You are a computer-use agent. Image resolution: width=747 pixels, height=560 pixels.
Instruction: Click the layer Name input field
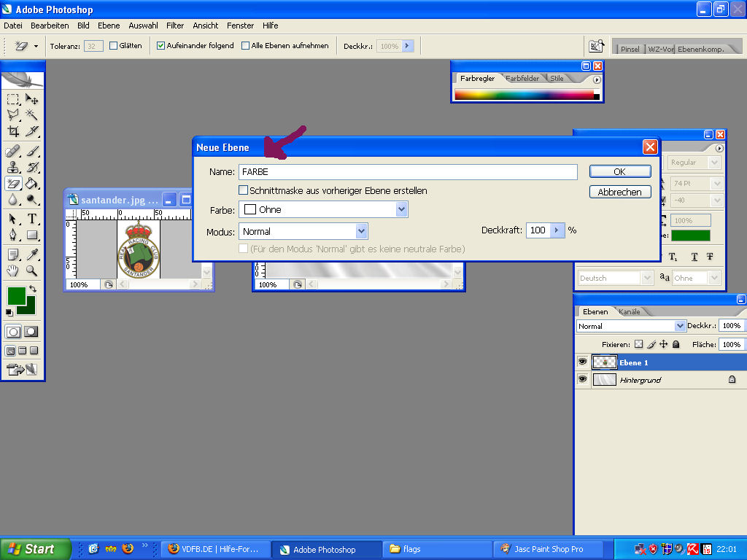coord(409,172)
